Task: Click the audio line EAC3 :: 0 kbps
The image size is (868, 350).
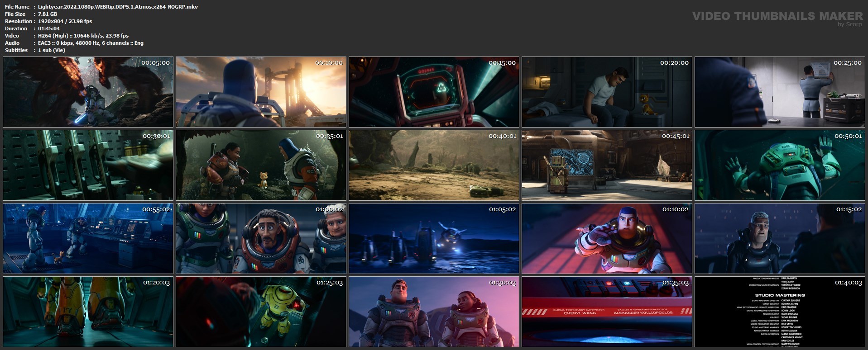Action: [91, 43]
